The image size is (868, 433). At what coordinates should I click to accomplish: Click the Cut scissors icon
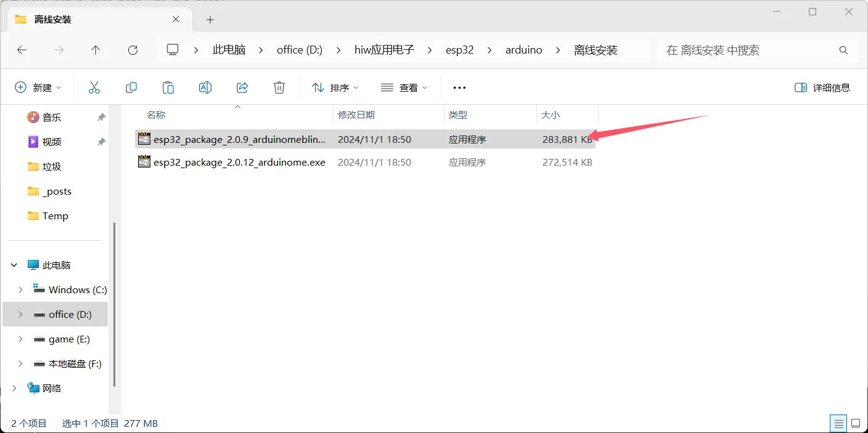click(94, 87)
